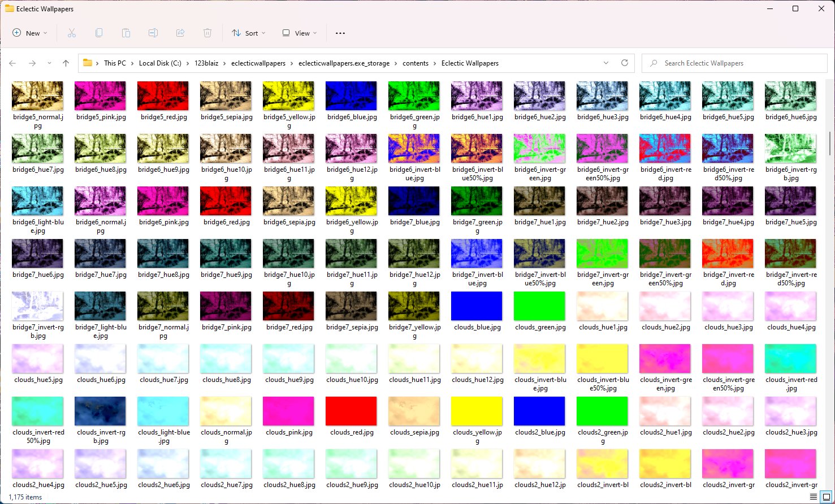Click the folder icon in address bar

click(88, 63)
